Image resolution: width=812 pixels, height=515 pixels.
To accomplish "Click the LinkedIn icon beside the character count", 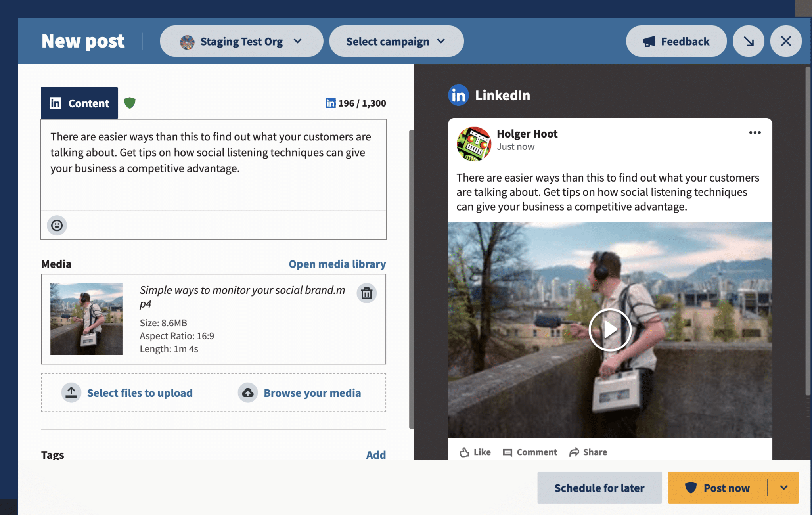I will coord(330,103).
